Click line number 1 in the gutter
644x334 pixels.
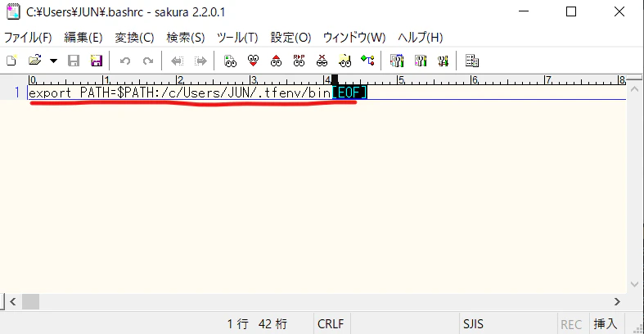coord(17,93)
